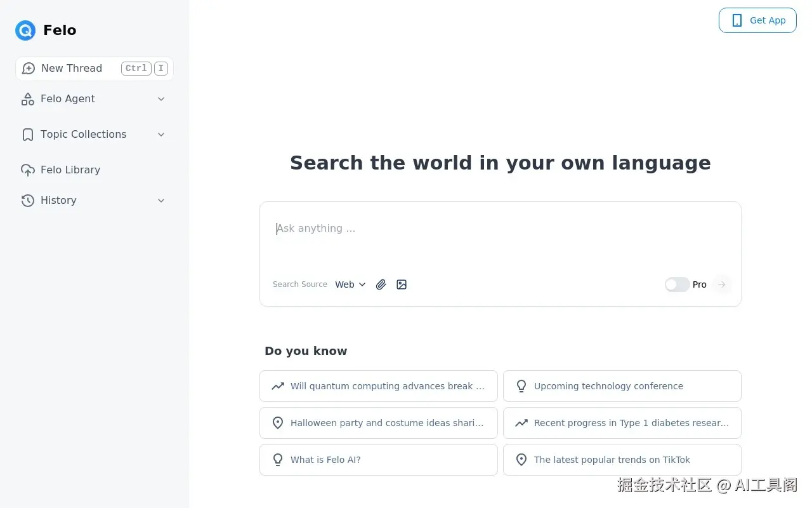Click the Felo Agent shapes icon
Screen dimensions: 812x508
(x=28, y=99)
